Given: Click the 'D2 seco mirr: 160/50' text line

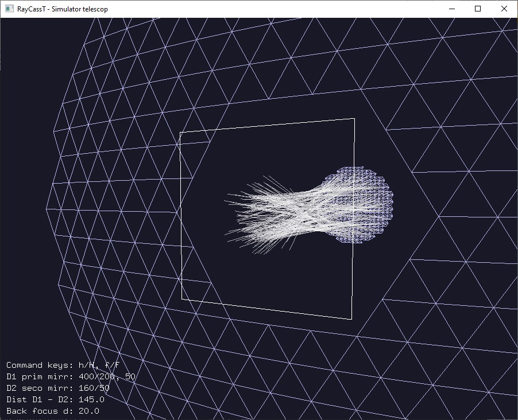Looking at the screenshot, I should (58, 388).
